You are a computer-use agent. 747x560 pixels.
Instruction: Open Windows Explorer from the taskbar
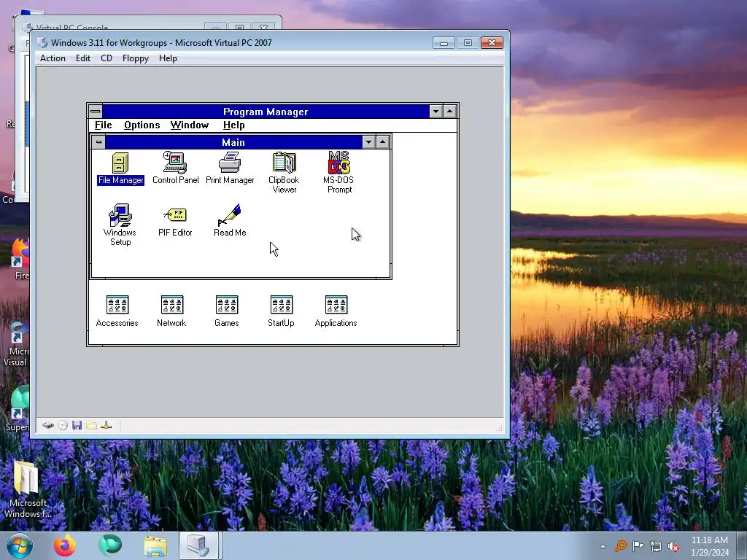[155, 546]
